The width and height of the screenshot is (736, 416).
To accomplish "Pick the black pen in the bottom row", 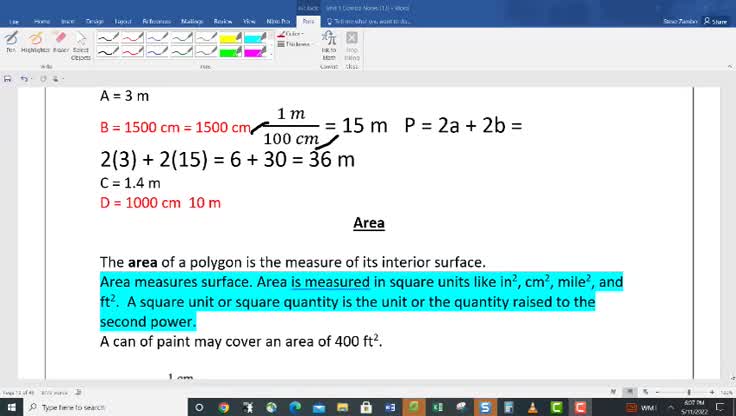I will coord(108,51).
